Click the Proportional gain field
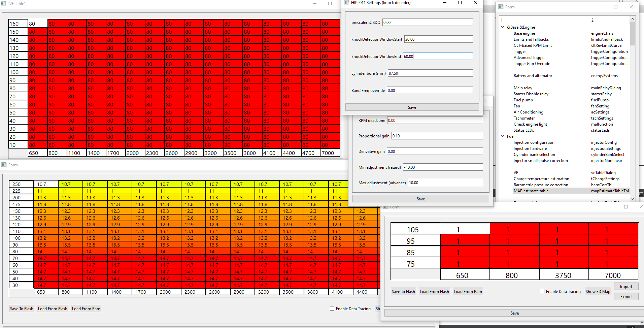 point(437,136)
